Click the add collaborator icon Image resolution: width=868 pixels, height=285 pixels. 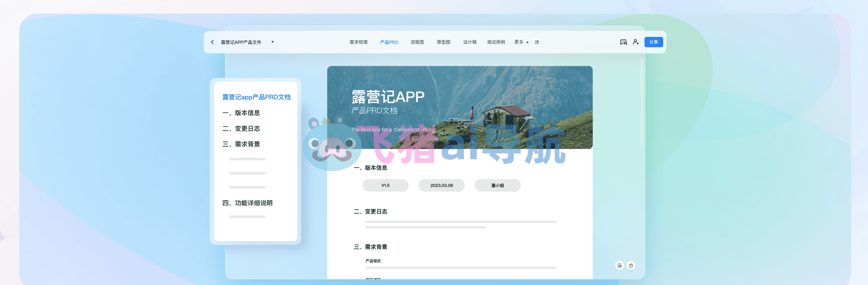[636, 42]
